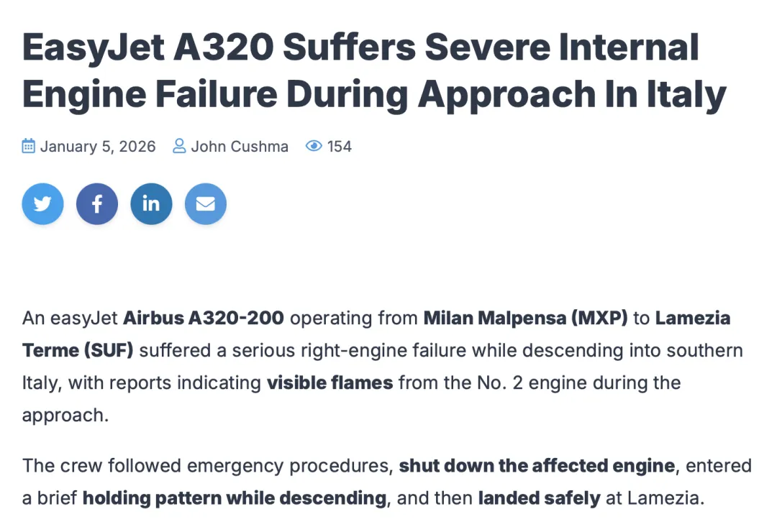Viewport: 777px width, 532px height.
Task: Click the article headline title
Action: click(x=374, y=70)
